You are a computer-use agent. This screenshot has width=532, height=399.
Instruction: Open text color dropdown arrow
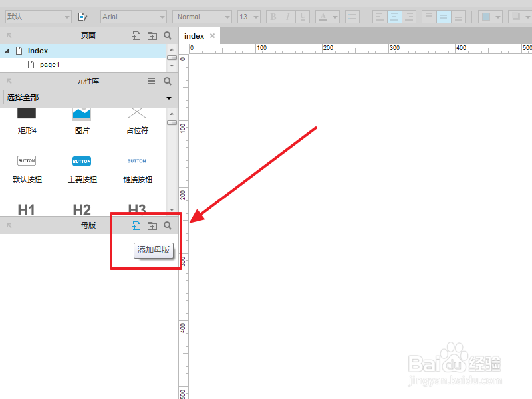tap(335, 17)
